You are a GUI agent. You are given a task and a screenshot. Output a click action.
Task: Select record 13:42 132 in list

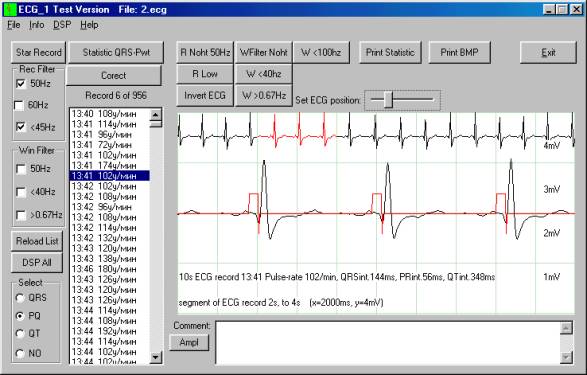(x=110, y=238)
